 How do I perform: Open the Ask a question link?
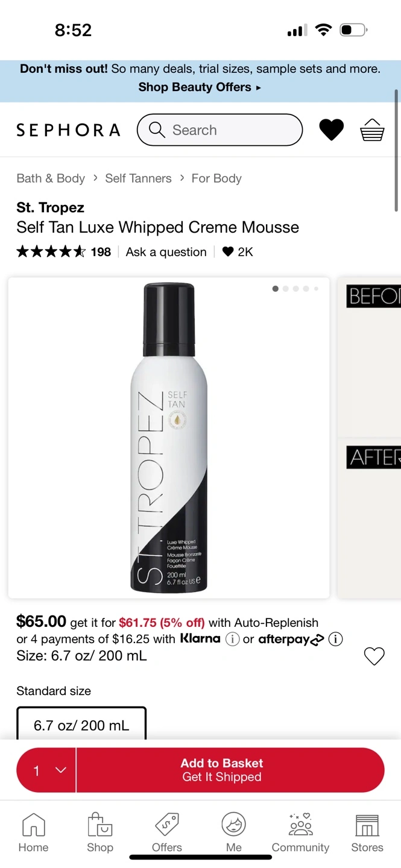click(166, 252)
